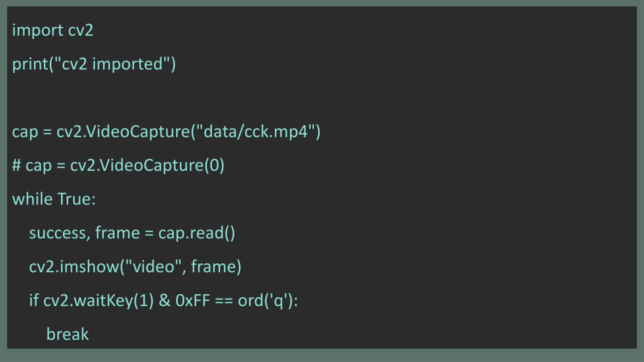This screenshot has width=644, height=362.
Task: Click the ampersand operator
Action: coord(164,300)
